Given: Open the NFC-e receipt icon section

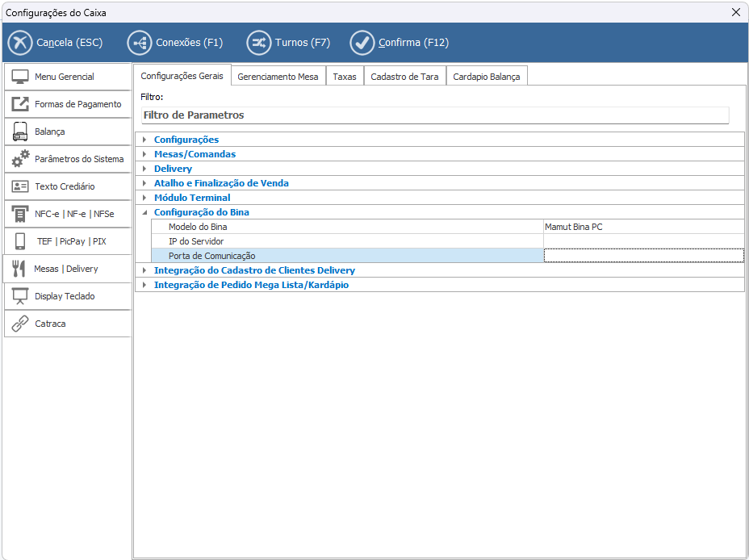Looking at the screenshot, I should (x=20, y=214).
